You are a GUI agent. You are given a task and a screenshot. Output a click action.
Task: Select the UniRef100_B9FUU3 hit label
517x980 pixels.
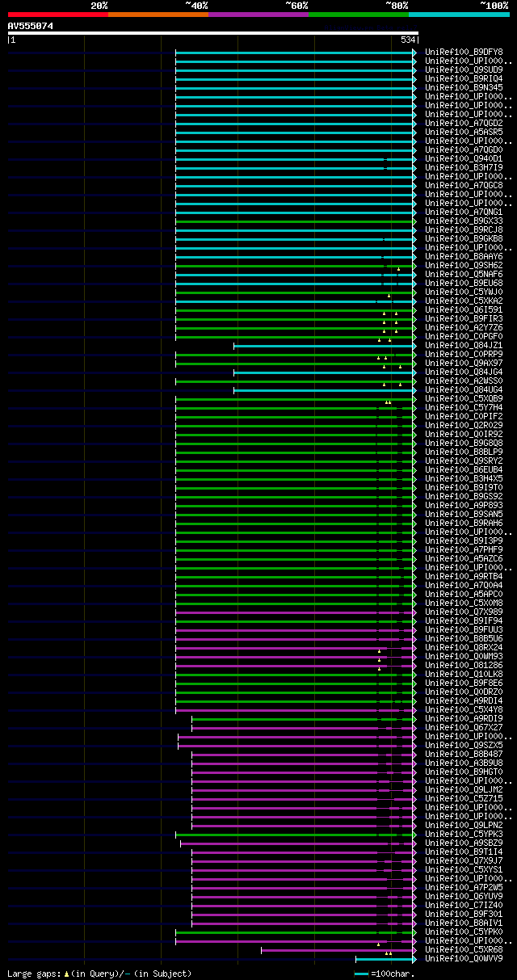pos(464,629)
